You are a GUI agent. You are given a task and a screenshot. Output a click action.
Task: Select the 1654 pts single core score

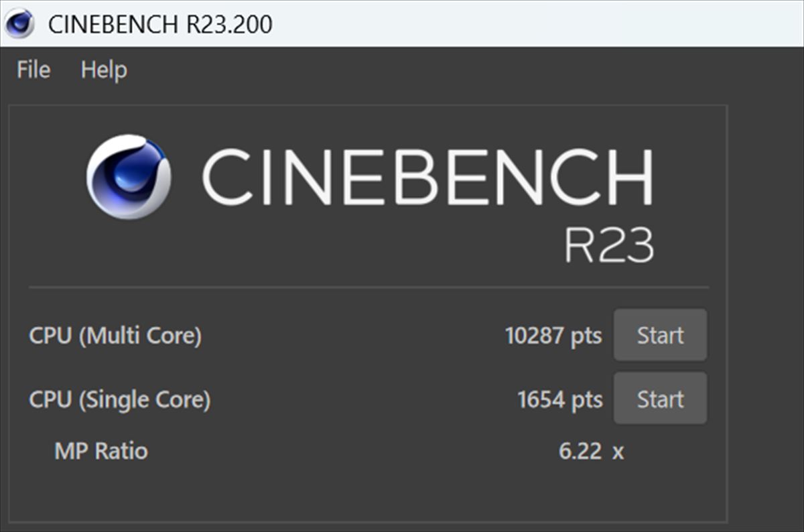559,400
